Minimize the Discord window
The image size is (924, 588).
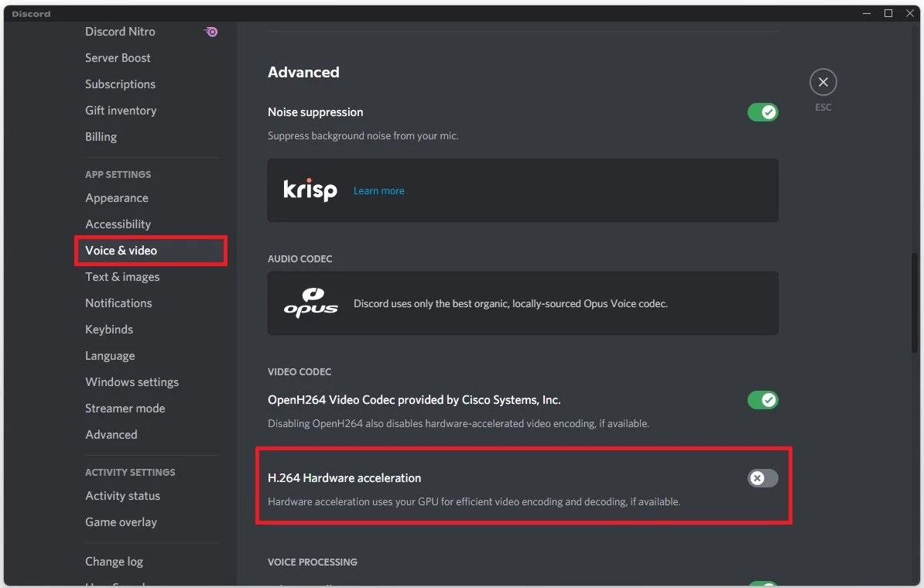pos(866,13)
